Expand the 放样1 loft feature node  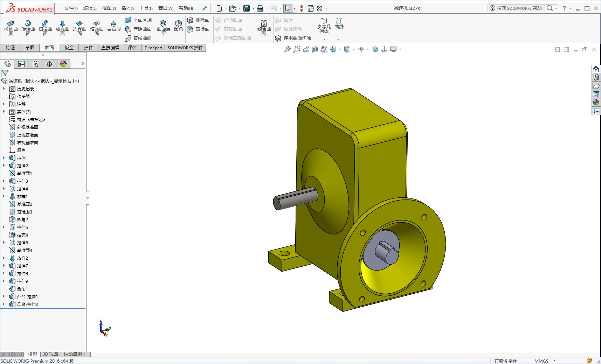tap(4, 196)
